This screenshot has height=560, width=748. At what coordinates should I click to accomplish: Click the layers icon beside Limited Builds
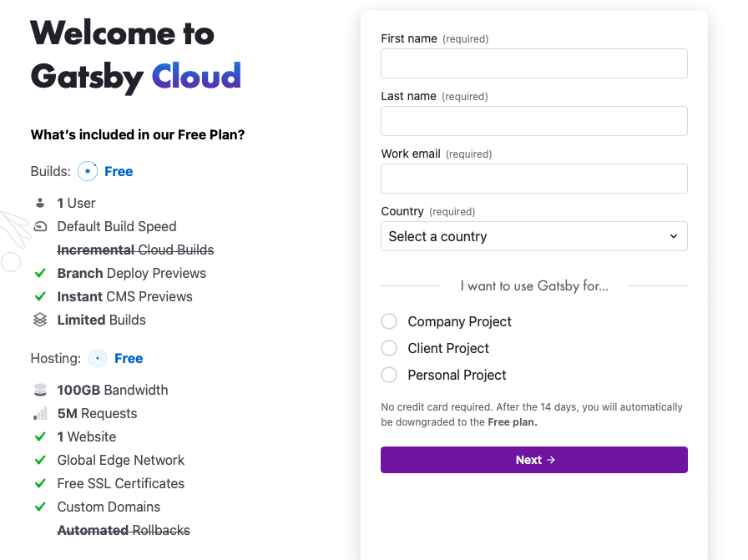40,320
